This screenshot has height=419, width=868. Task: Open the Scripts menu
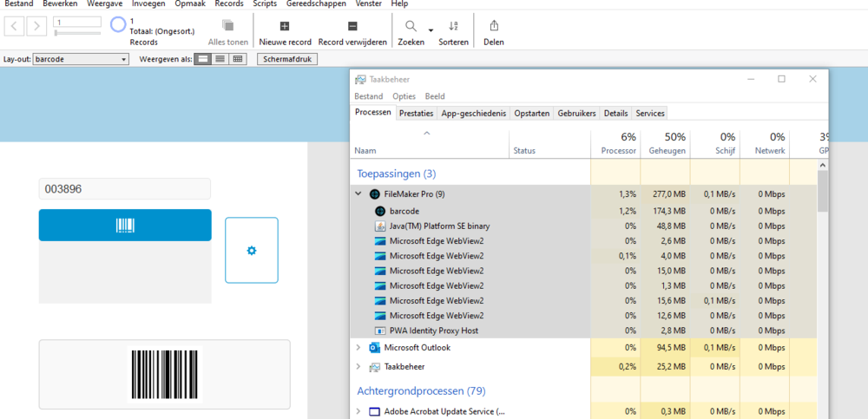click(x=265, y=4)
